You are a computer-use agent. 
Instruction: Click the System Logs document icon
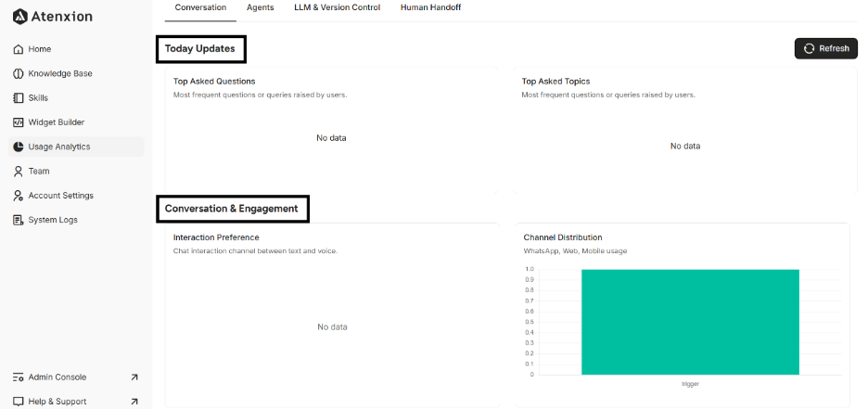[x=19, y=220]
